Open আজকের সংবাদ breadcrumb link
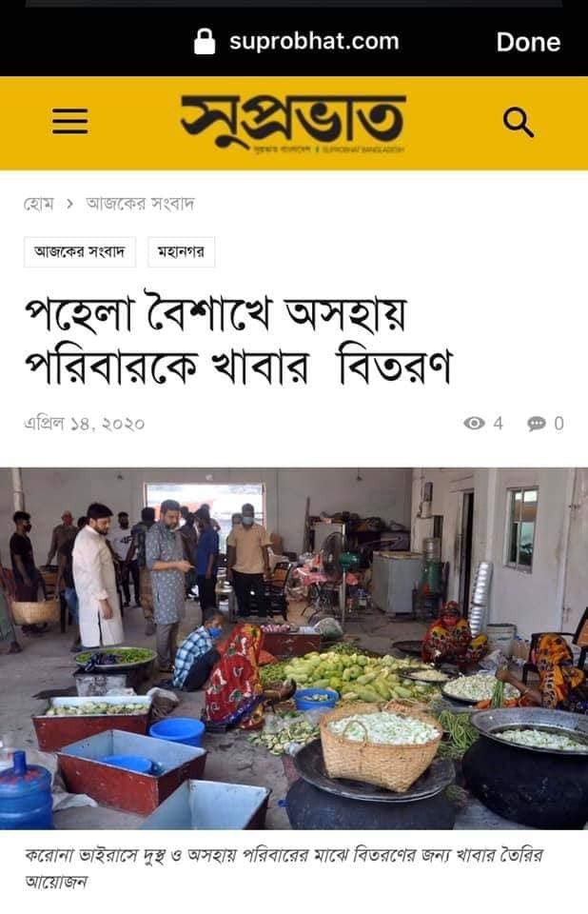Image resolution: width=588 pixels, height=914 pixels. [x=140, y=204]
